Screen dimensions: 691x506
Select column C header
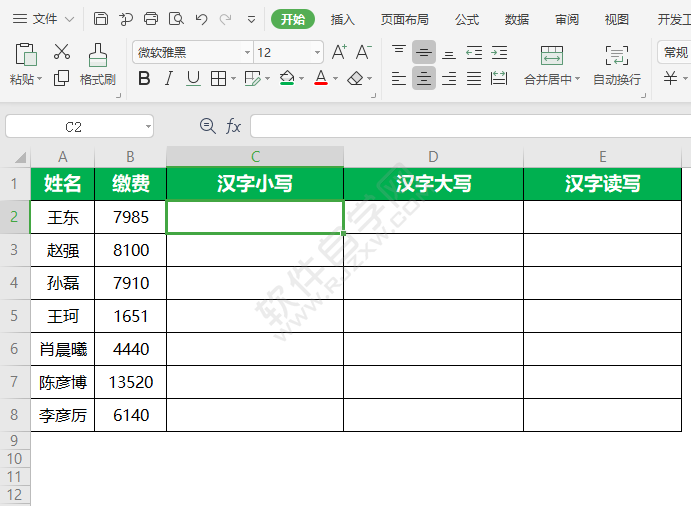pyautogui.click(x=255, y=156)
